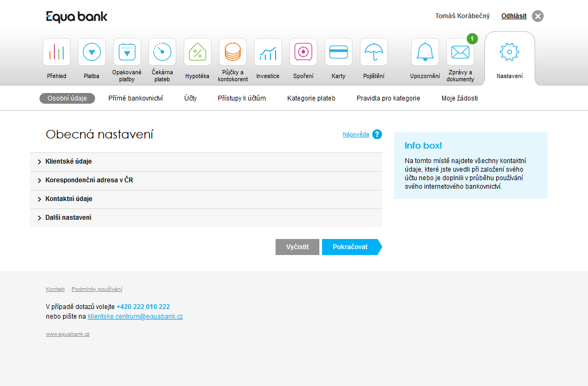Open Opakované platby calendar icon
This screenshot has height=386, width=588.
tap(127, 52)
